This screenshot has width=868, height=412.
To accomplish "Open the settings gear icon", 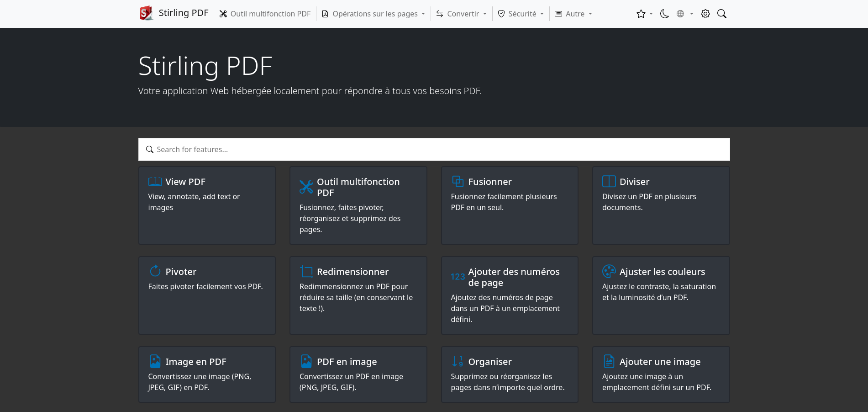I will coord(705,14).
